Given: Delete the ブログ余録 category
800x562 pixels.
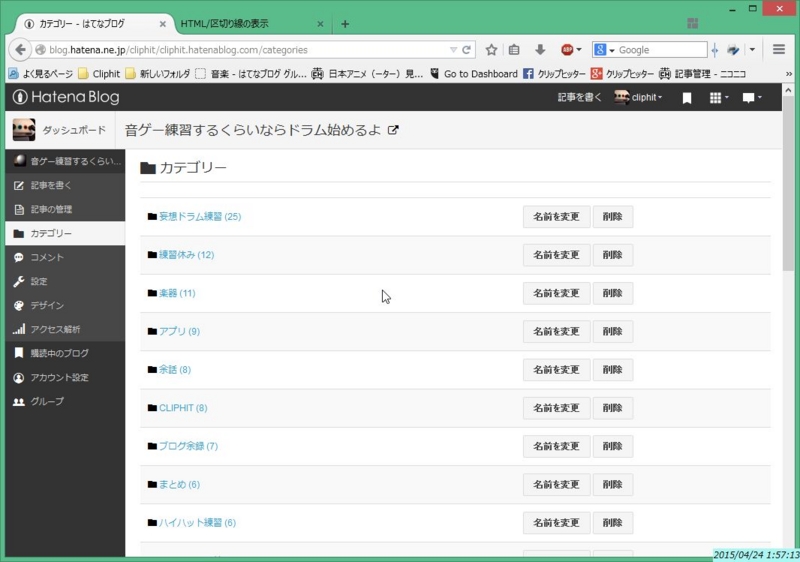Looking at the screenshot, I should (612, 446).
